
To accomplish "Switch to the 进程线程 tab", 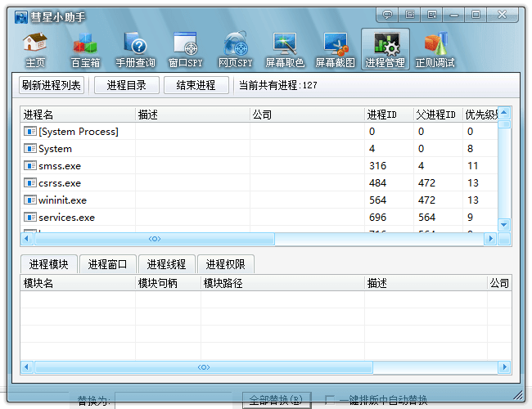I will click(166, 264).
